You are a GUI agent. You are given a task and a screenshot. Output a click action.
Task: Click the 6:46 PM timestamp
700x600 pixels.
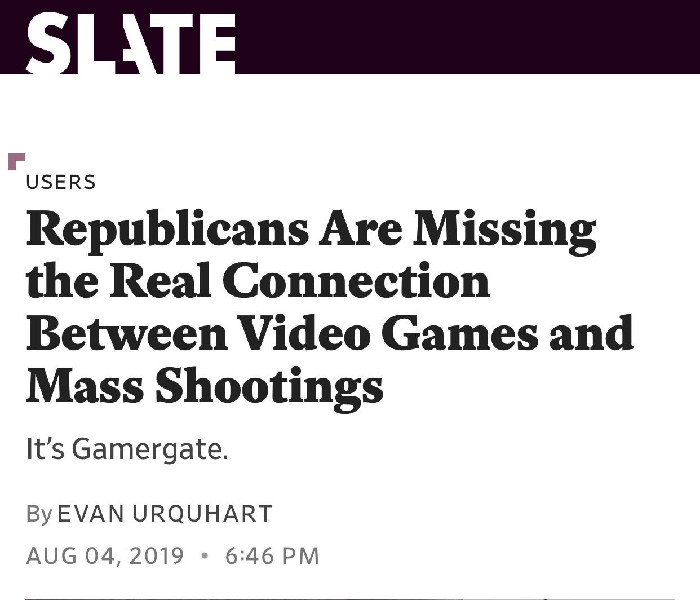coord(272,555)
